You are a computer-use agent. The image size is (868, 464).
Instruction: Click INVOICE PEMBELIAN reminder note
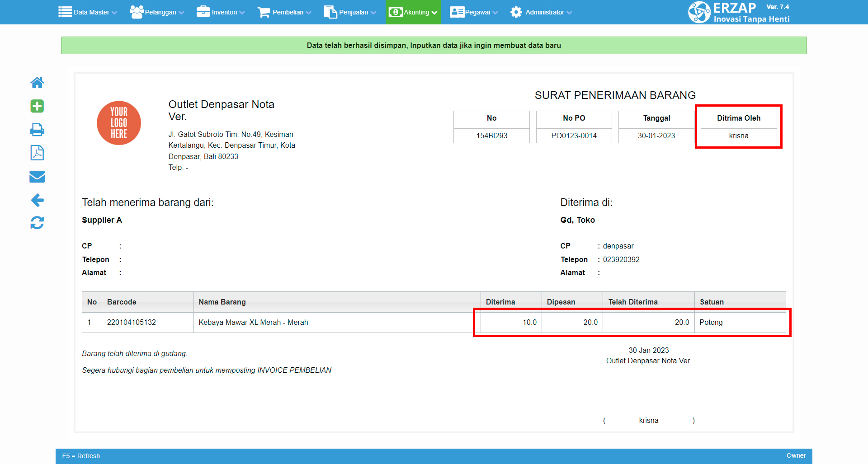207,370
